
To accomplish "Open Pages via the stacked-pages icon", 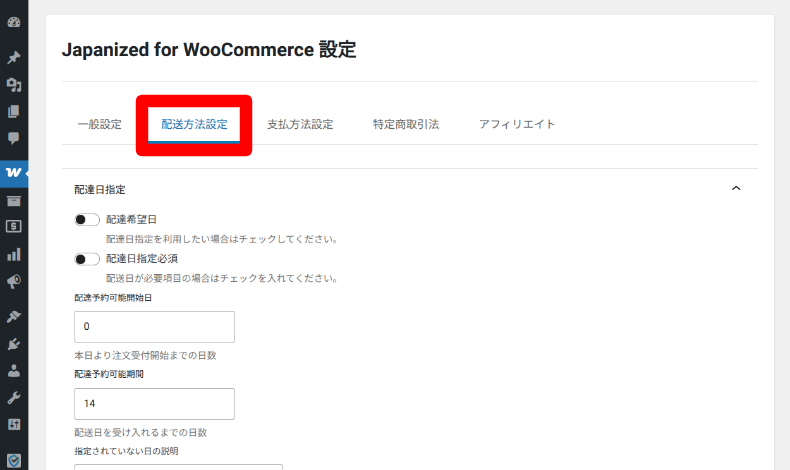I will 14,111.
